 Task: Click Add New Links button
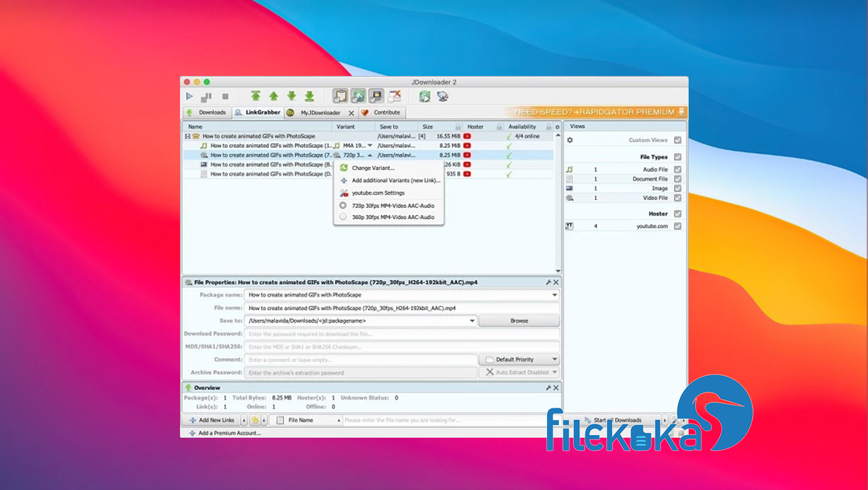[211, 420]
